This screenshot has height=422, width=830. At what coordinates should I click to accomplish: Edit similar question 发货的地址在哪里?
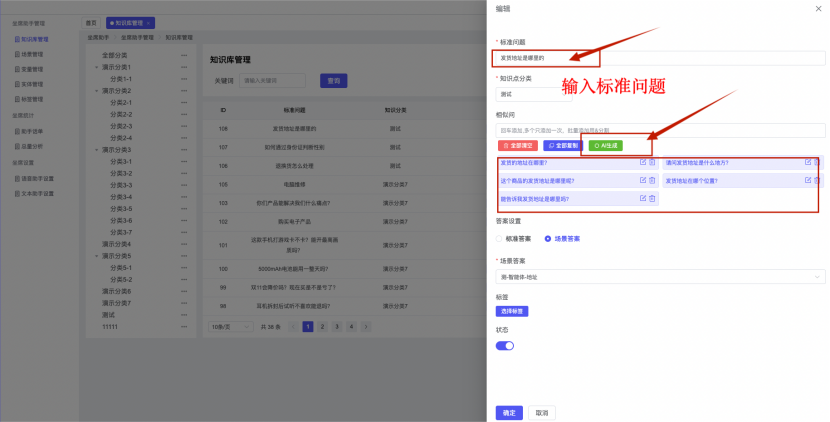click(x=642, y=162)
